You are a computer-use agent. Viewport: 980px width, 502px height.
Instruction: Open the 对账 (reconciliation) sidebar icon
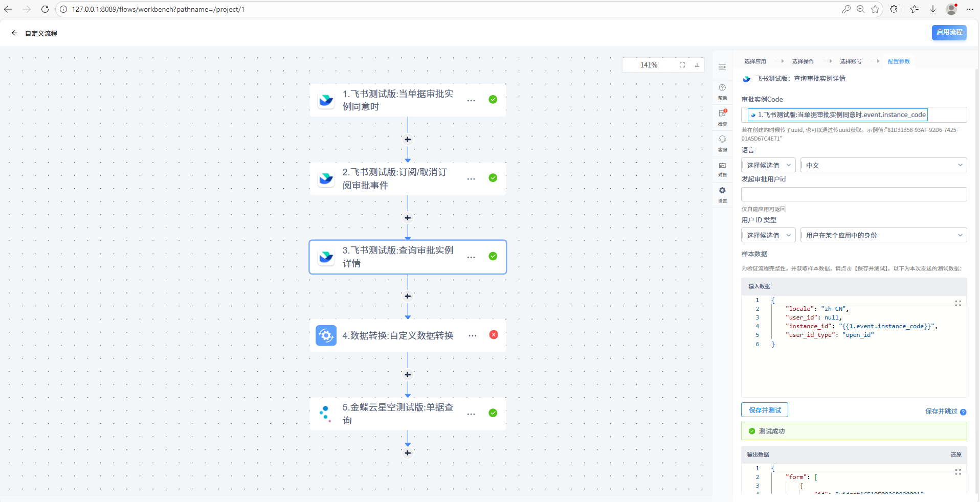(x=722, y=168)
